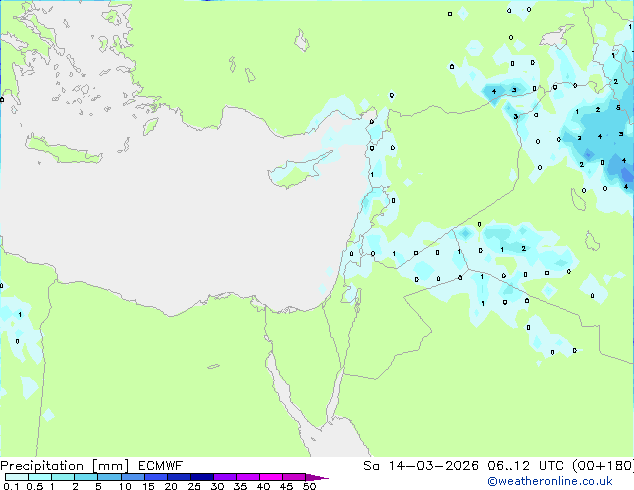Select the 20–25 mm legend color box
The height and width of the screenshot is (490, 634).
(179, 477)
